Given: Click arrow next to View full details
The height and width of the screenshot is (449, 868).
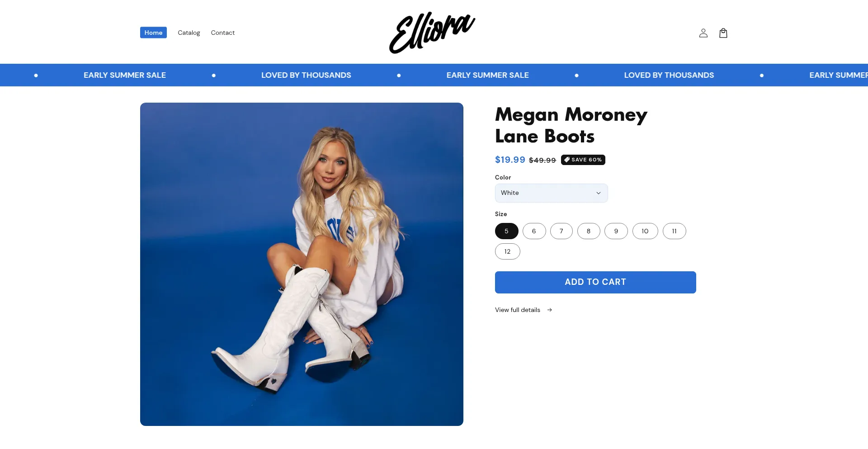Looking at the screenshot, I should point(549,310).
